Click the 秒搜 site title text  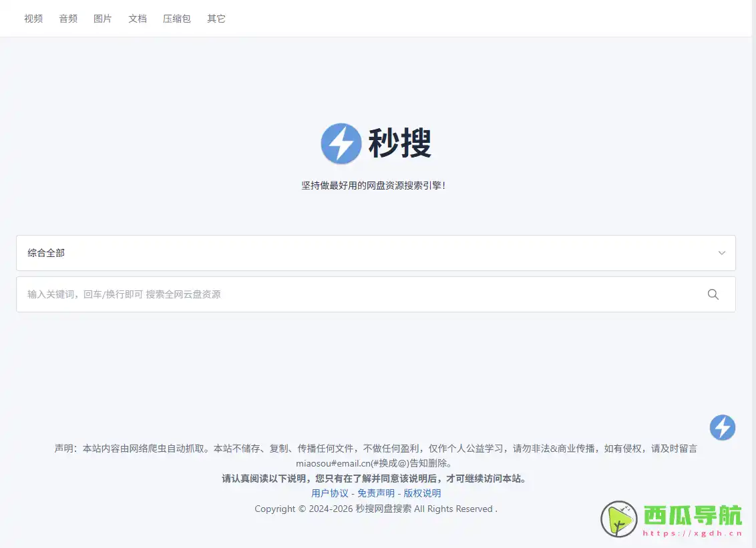pyautogui.click(x=401, y=144)
